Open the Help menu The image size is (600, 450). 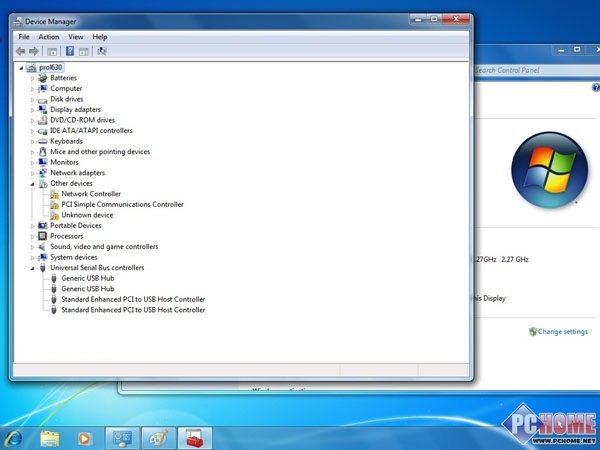click(x=99, y=37)
